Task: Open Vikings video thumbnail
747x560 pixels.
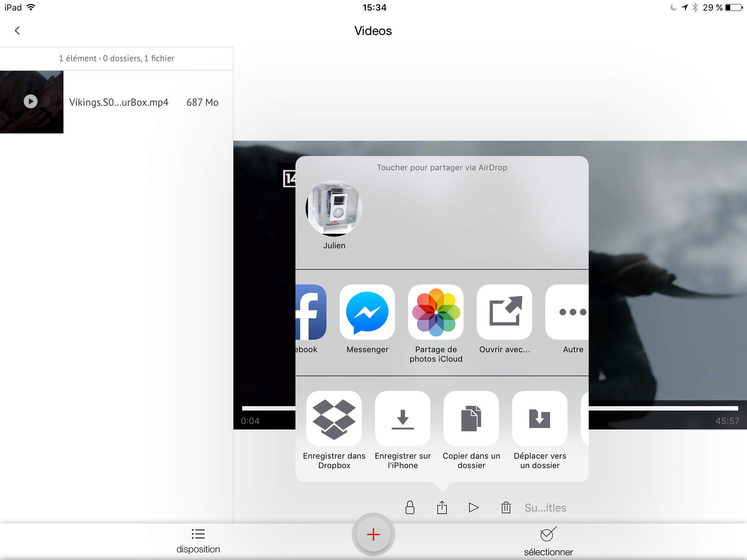Action: [32, 102]
